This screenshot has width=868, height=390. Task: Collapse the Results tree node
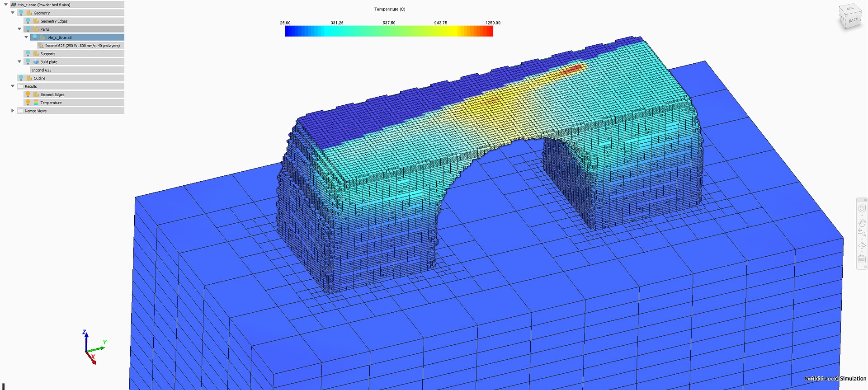tap(13, 86)
